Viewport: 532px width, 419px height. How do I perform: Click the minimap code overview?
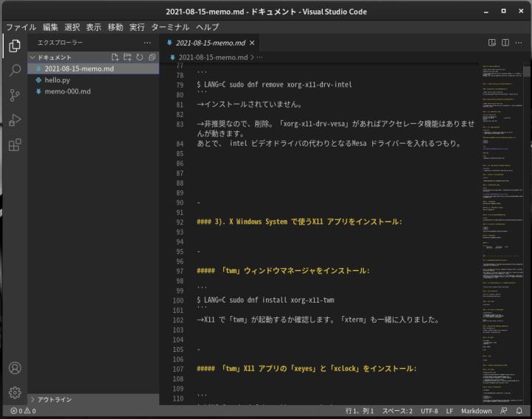tap(503, 233)
